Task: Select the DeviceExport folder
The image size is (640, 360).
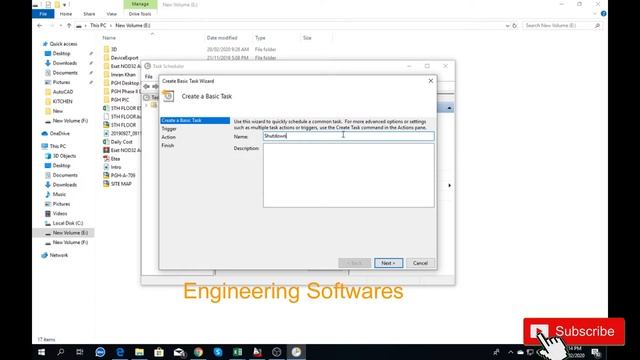Action: point(124,58)
